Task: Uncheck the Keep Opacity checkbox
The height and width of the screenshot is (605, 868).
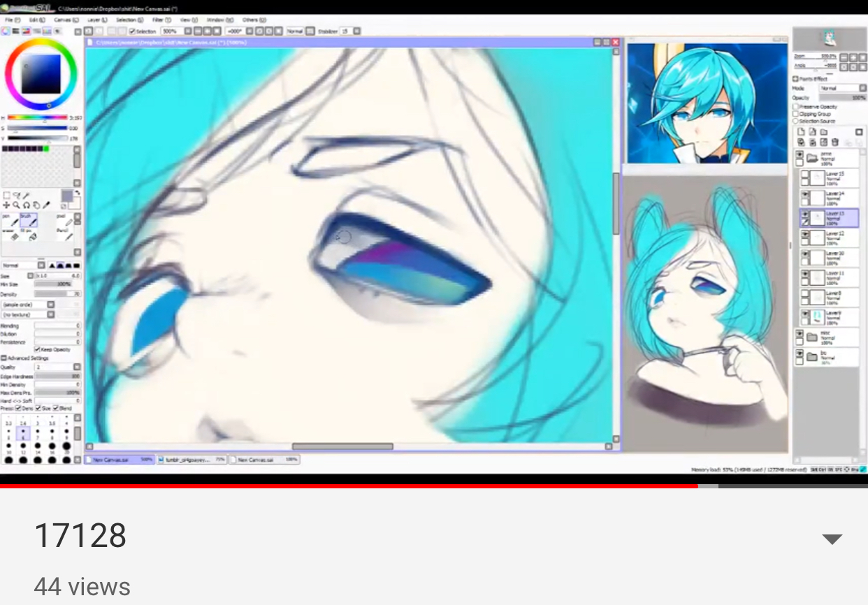Action: click(x=37, y=349)
